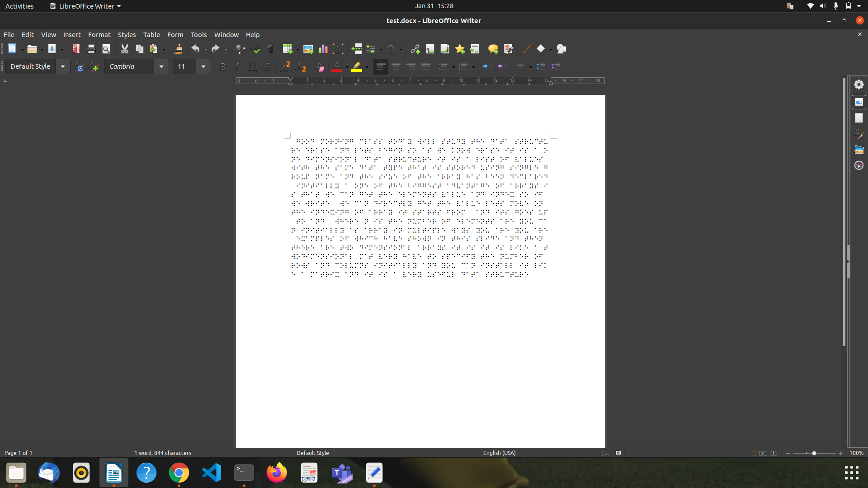Open the Tools menu

tap(198, 35)
